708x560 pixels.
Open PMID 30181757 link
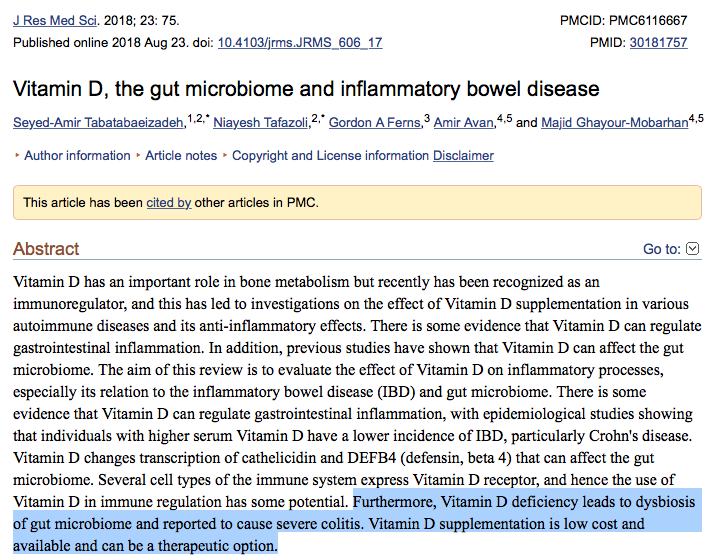[658, 43]
